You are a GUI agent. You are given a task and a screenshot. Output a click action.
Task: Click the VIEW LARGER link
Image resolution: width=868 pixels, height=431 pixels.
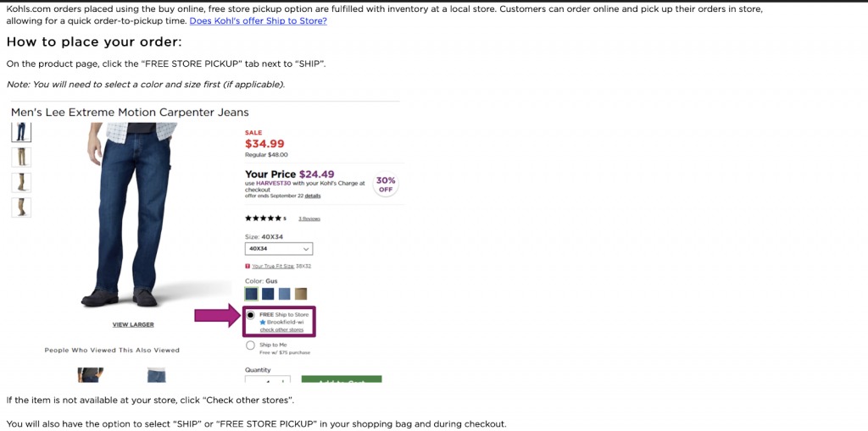pyautogui.click(x=133, y=324)
